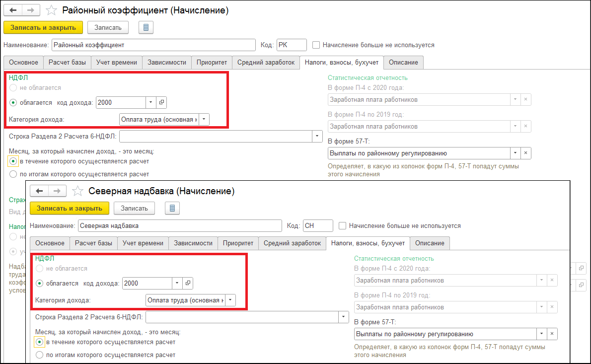
Task: Open the Расчет базы tab in Районный коэффициент
Action: (67, 63)
